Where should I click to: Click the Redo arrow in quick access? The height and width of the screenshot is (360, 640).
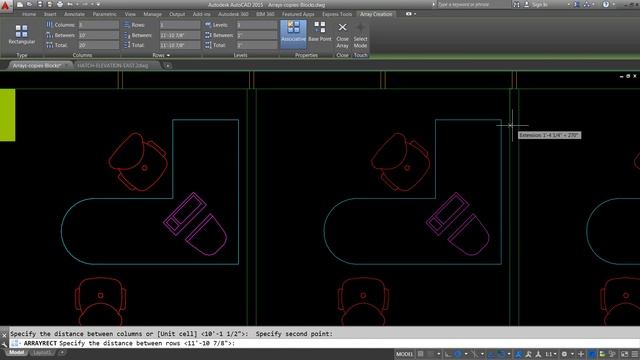point(84,4)
